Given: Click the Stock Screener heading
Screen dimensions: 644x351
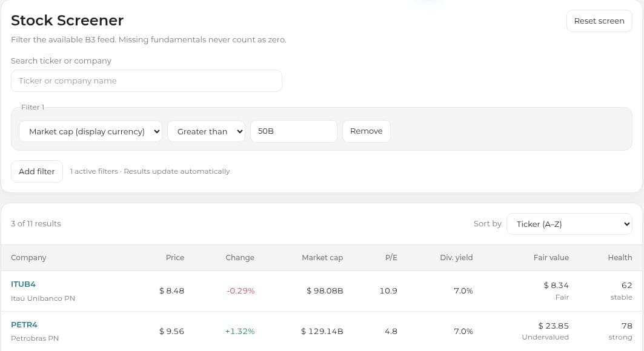Looking at the screenshot, I should [x=67, y=21].
